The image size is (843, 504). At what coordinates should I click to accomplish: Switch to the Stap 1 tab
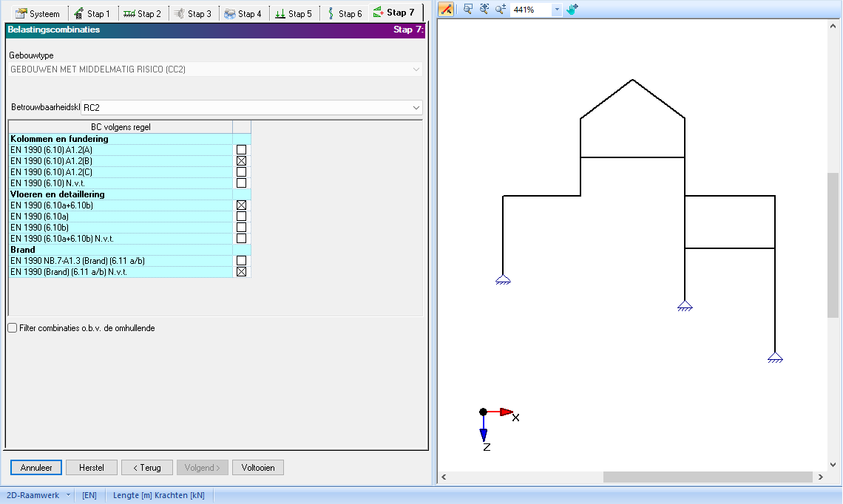point(92,13)
